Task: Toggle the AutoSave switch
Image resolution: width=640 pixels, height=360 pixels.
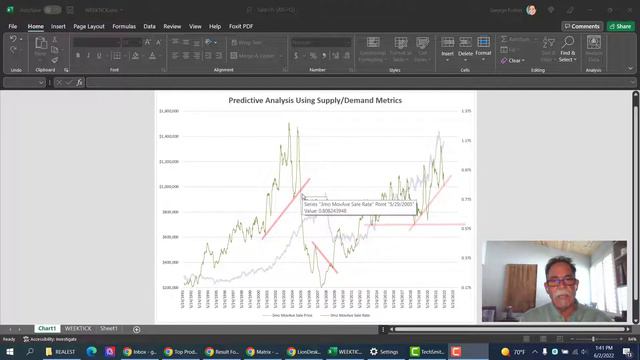Action: [52, 10]
